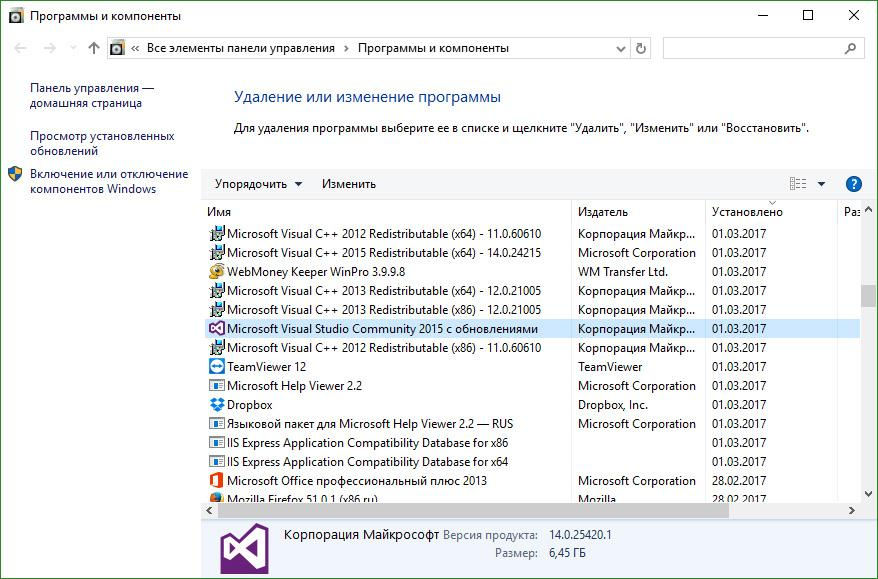Click icon of Visual C++ 2015 (x64) row
This screenshot has height=579, width=878.
(216, 253)
